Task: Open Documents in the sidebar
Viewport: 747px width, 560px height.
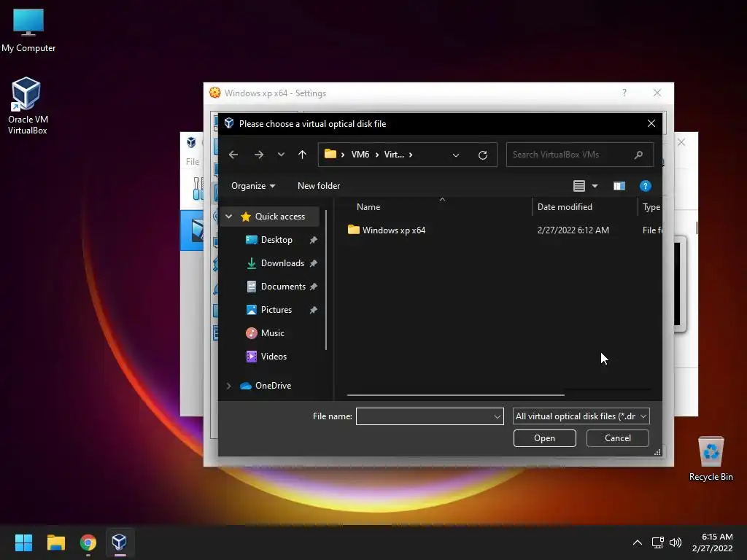Action: 283,286
